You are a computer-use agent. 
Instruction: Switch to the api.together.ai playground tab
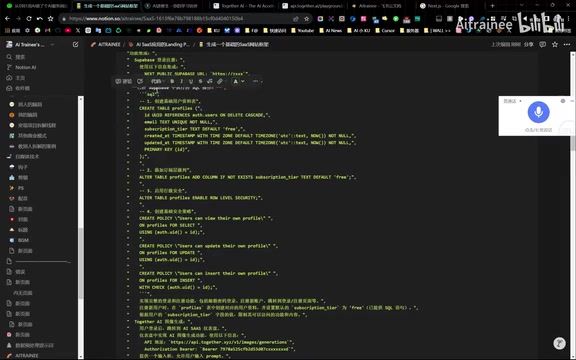[x=313, y=6]
